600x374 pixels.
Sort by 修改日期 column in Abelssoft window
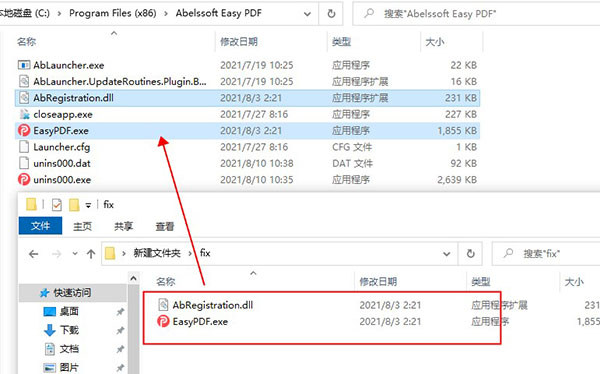click(239, 41)
